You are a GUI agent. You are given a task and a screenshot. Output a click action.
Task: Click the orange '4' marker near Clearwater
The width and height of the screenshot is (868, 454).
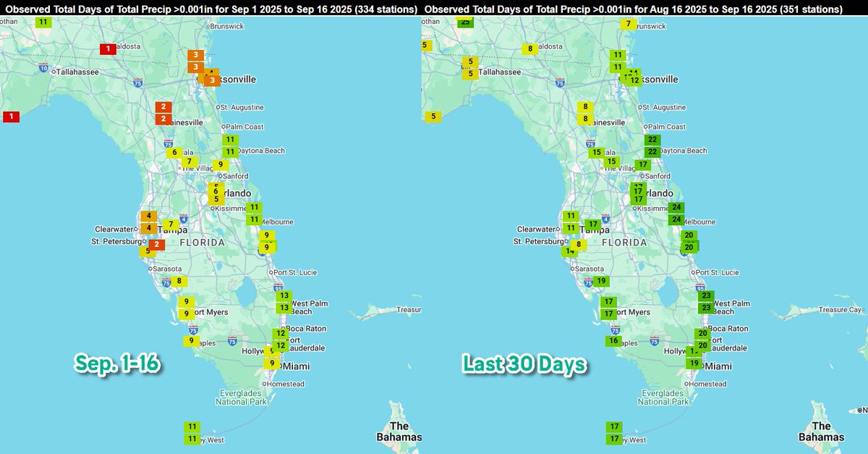coord(149,215)
